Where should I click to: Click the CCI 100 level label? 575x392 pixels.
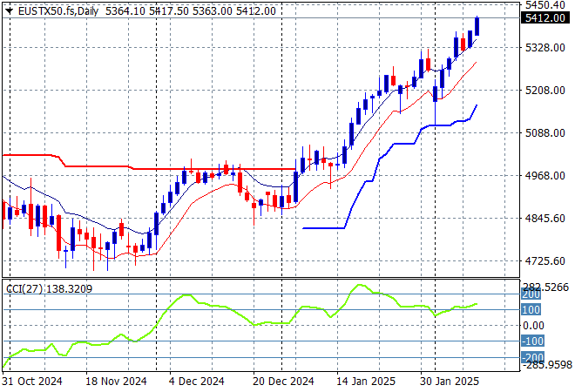click(x=532, y=310)
